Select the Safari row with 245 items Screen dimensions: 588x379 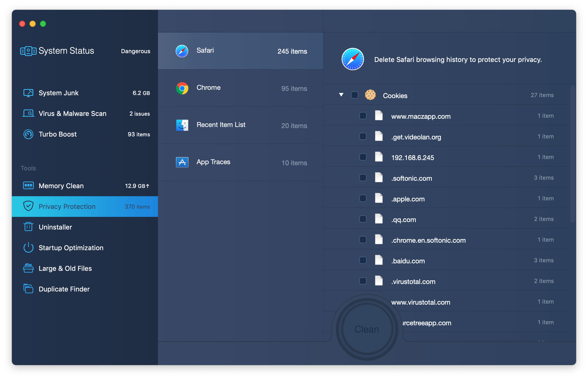point(241,51)
